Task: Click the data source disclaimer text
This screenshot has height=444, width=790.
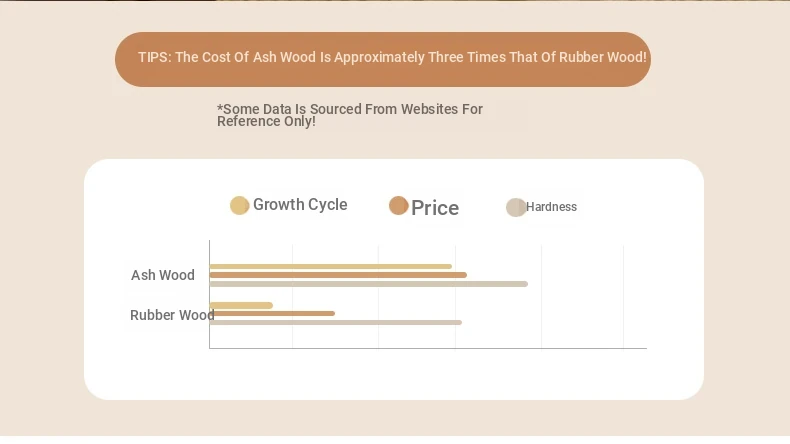Action: pos(350,115)
